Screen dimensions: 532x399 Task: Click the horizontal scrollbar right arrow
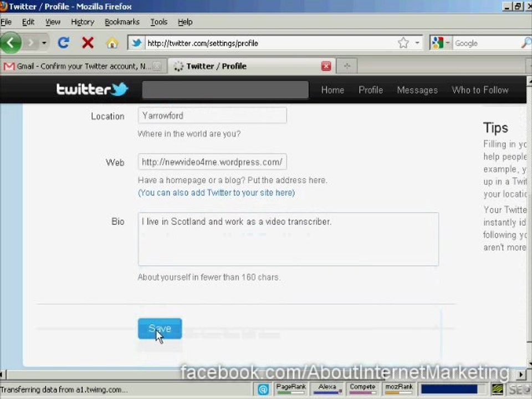[521, 375]
